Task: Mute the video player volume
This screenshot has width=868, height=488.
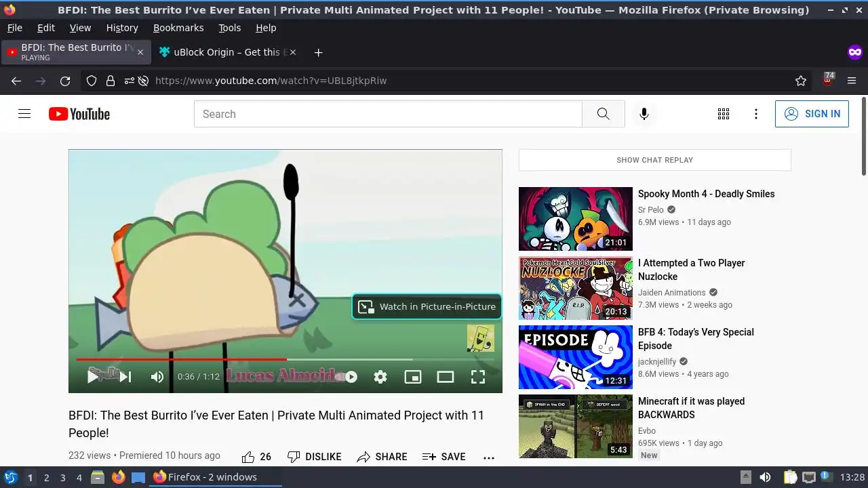Action: click(157, 377)
